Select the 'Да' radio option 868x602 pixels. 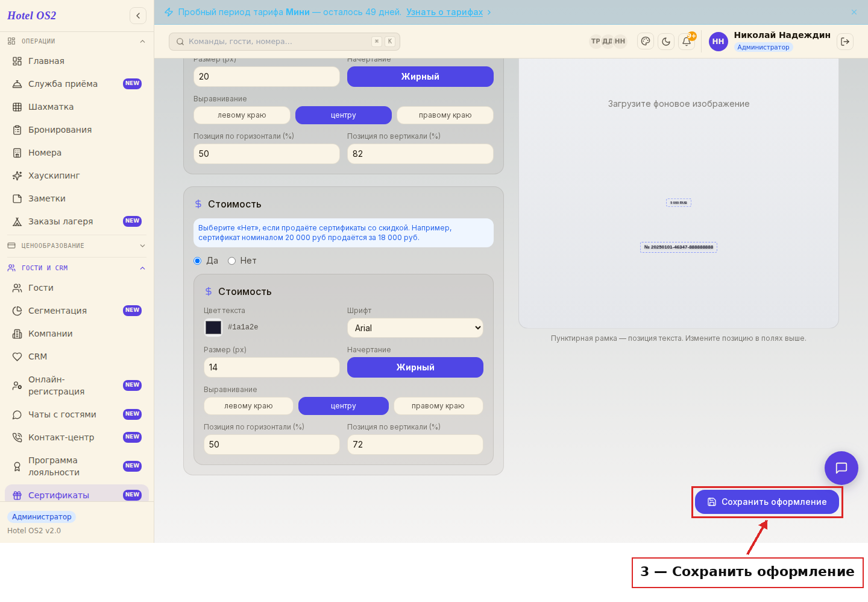197,261
